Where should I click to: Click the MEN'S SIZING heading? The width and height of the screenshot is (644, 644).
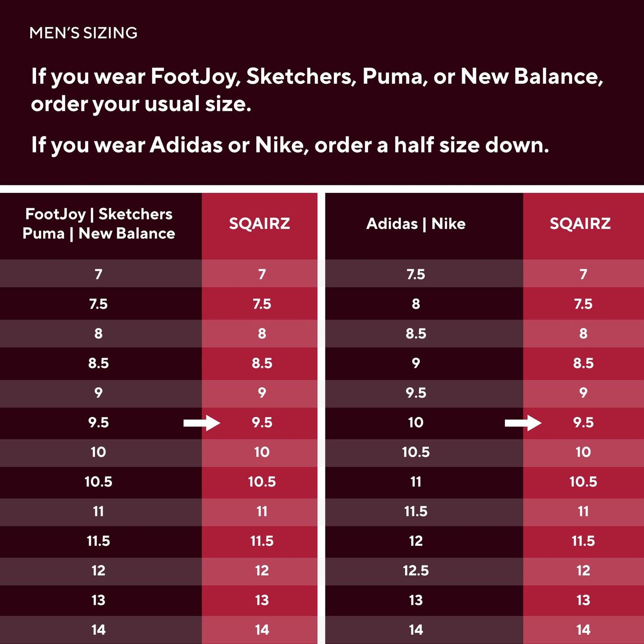tap(83, 33)
